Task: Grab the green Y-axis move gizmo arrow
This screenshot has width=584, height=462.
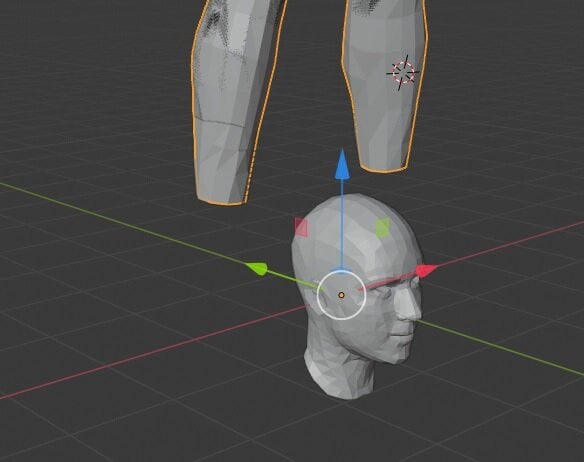Action: [x=257, y=269]
